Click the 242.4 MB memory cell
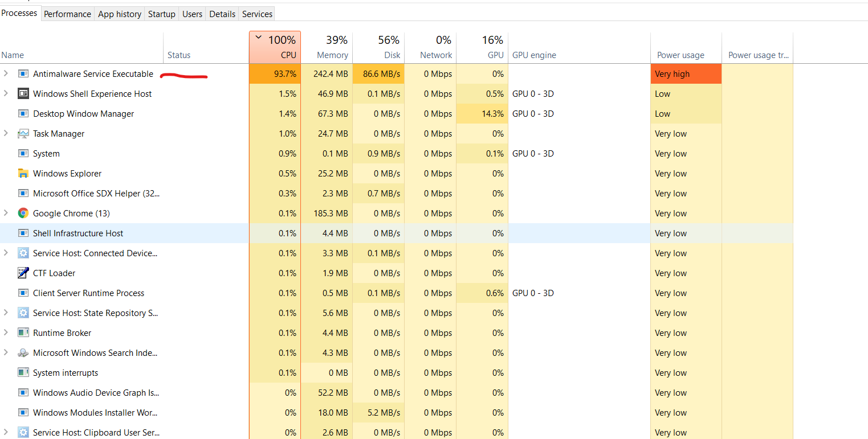Viewport: 868px width, 439px height. (x=327, y=74)
